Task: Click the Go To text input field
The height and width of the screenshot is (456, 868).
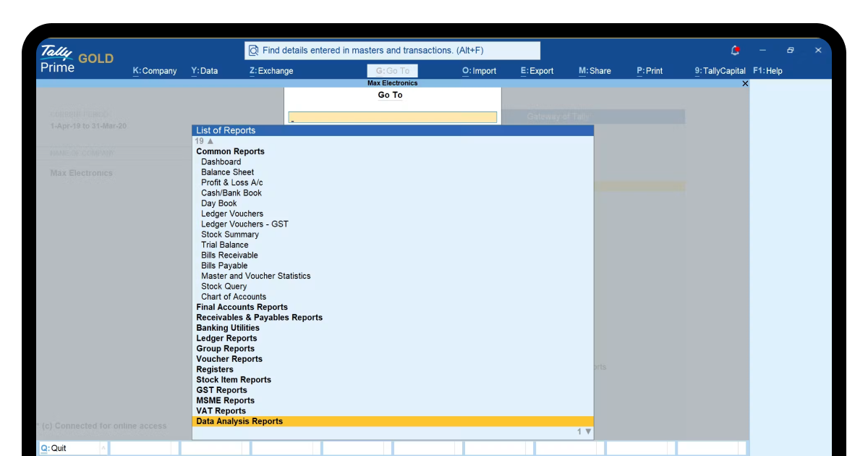Action: click(393, 117)
